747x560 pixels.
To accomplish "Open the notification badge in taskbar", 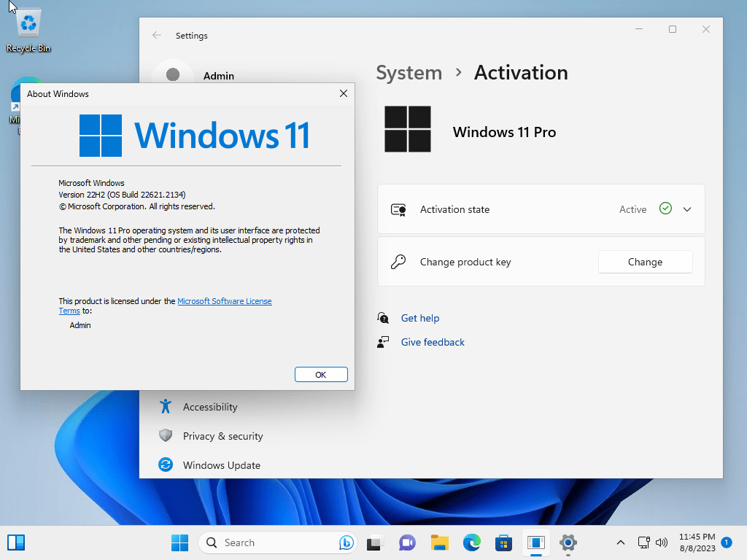I will (x=727, y=542).
